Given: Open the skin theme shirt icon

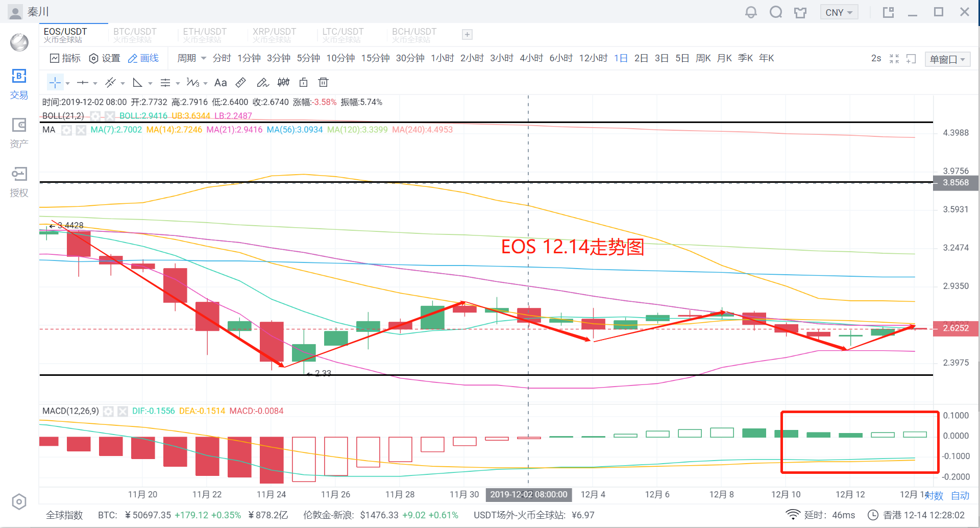Looking at the screenshot, I should coord(800,12).
